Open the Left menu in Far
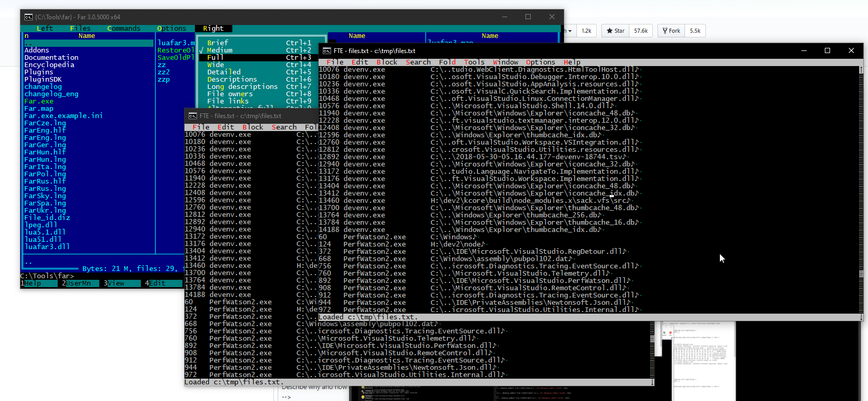The height and width of the screenshot is (401, 868). tap(45, 28)
